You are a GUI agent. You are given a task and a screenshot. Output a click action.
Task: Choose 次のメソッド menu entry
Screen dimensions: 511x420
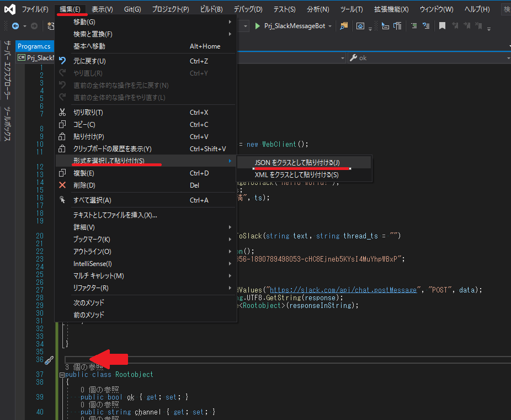tap(146, 302)
